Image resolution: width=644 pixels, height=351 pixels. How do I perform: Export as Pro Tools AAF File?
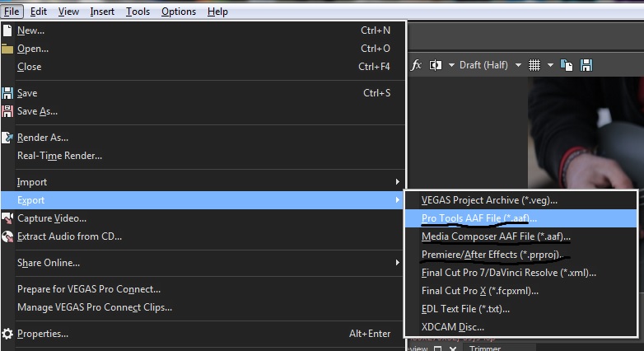pos(520,218)
